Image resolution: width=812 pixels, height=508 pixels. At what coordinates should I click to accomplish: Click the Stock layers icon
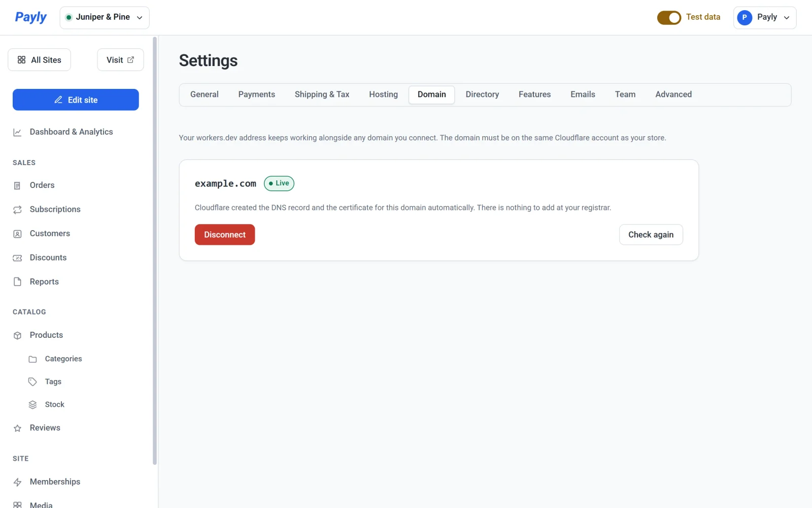click(32, 405)
